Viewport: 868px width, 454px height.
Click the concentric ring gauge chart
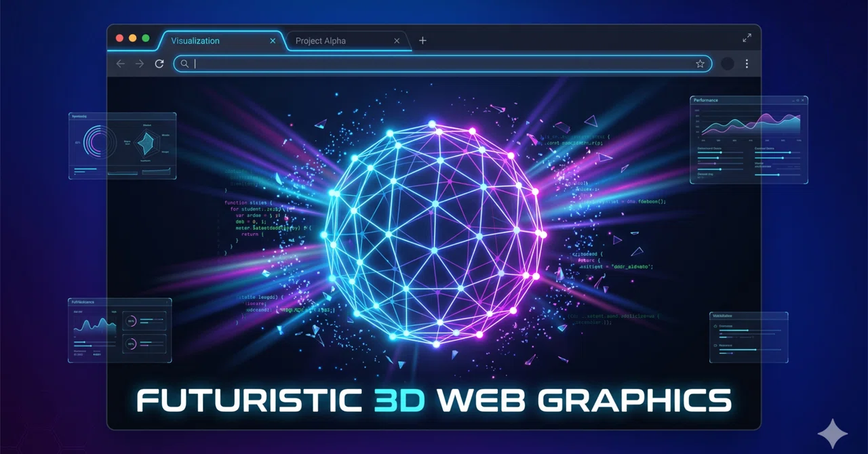point(99,142)
